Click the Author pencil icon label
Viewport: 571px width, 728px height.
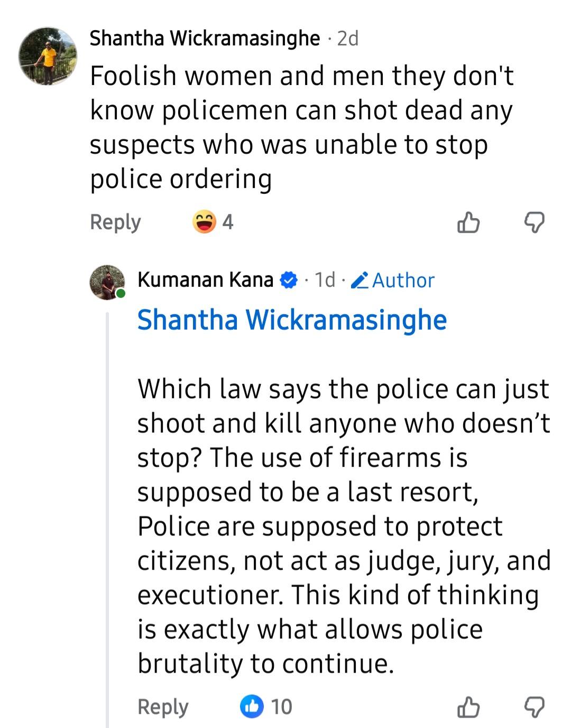(x=393, y=280)
